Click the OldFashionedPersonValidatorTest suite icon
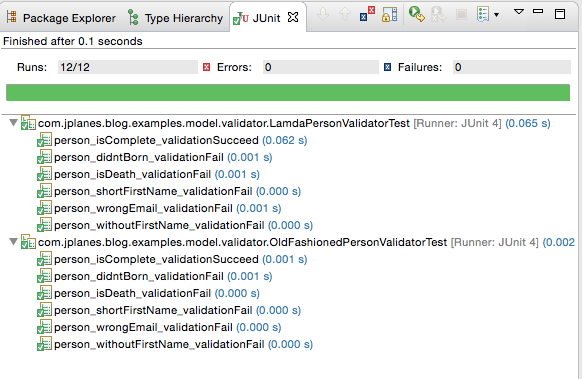 tap(28, 242)
